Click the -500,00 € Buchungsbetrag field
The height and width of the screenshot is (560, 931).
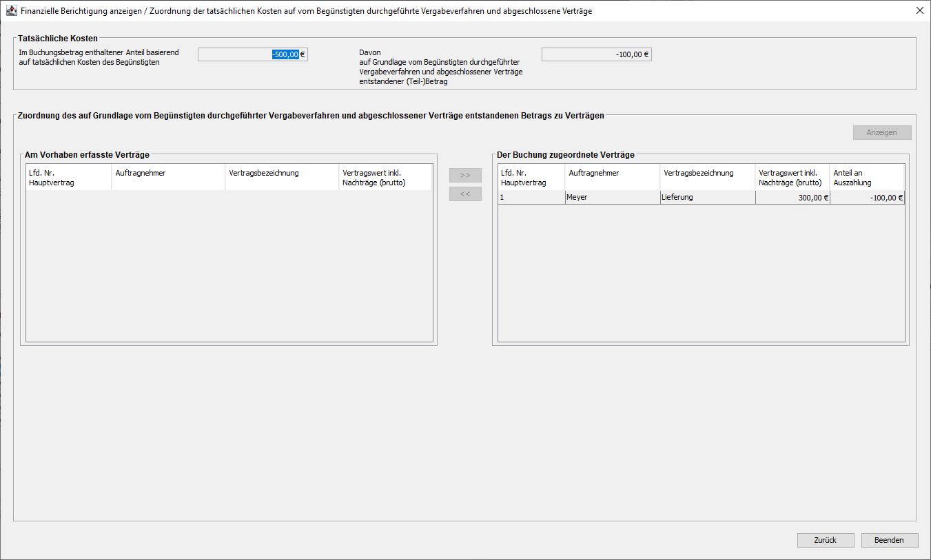coord(252,55)
